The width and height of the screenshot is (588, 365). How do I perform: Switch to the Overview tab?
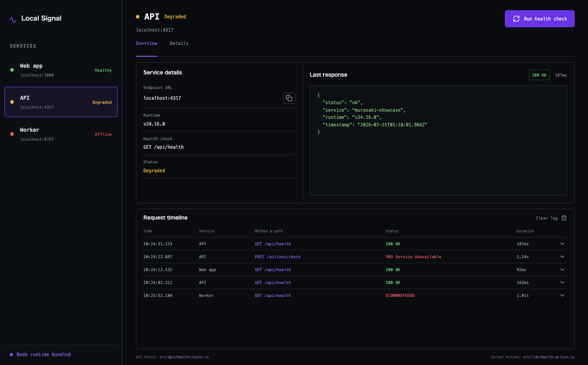(147, 44)
